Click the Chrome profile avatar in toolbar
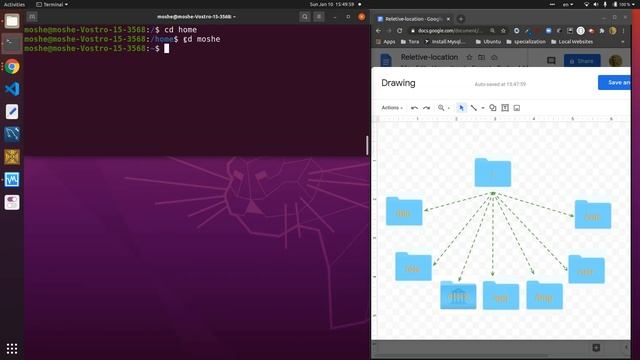The height and width of the screenshot is (360, 640). click(x=613, y=31)
